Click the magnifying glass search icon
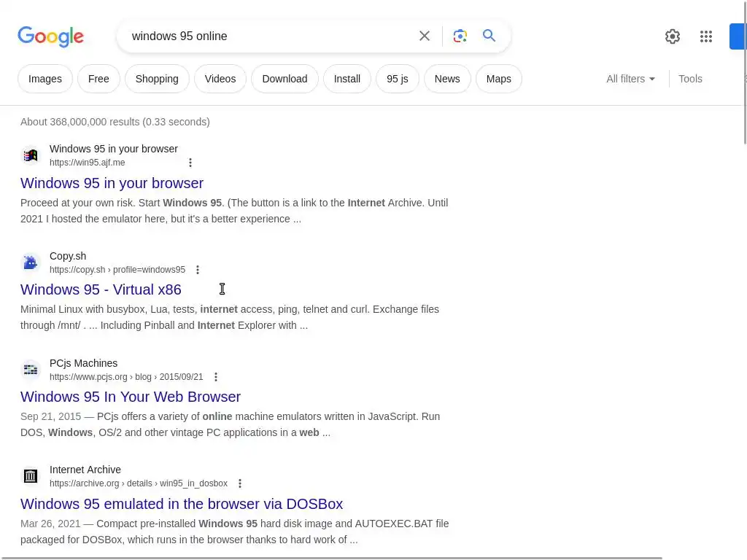This screenshot has height=560, width=747. pyautogui.click(x=489, y=36)
